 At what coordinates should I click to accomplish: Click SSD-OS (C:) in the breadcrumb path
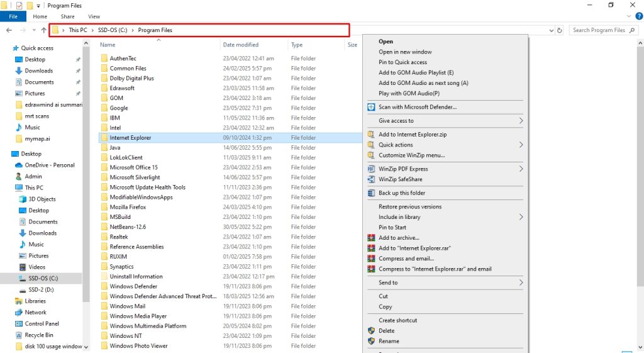click(x=113, y=30)
